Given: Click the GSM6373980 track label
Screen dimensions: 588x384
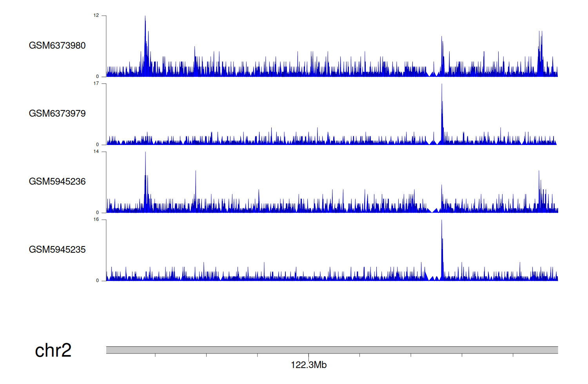Looking at the screenshot, I should [57, 45].
